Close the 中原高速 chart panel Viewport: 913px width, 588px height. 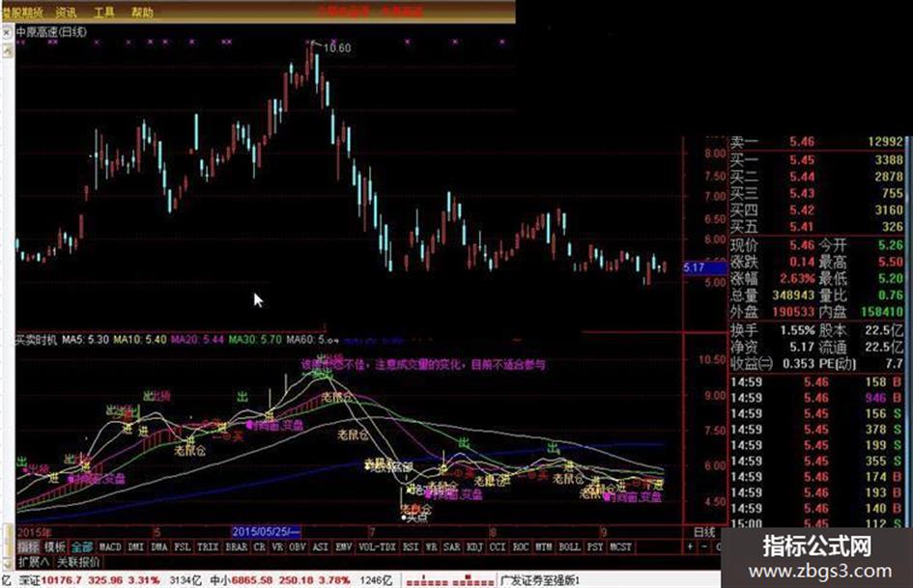click(7, 34)
